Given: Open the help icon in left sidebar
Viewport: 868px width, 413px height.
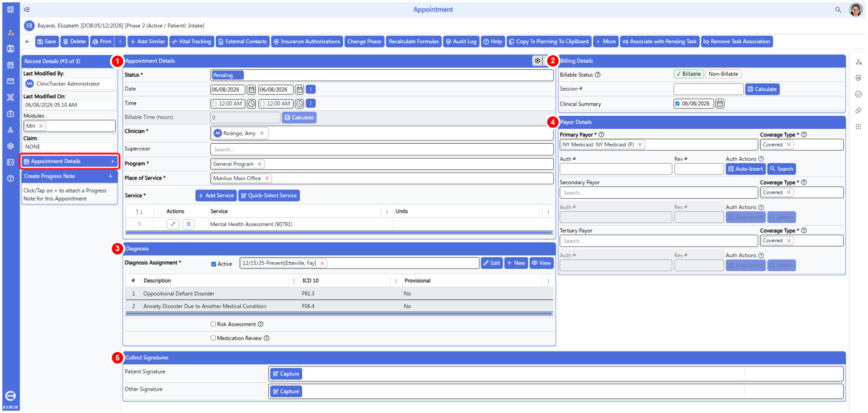Looking at the screenshot, I should [10, 179].
